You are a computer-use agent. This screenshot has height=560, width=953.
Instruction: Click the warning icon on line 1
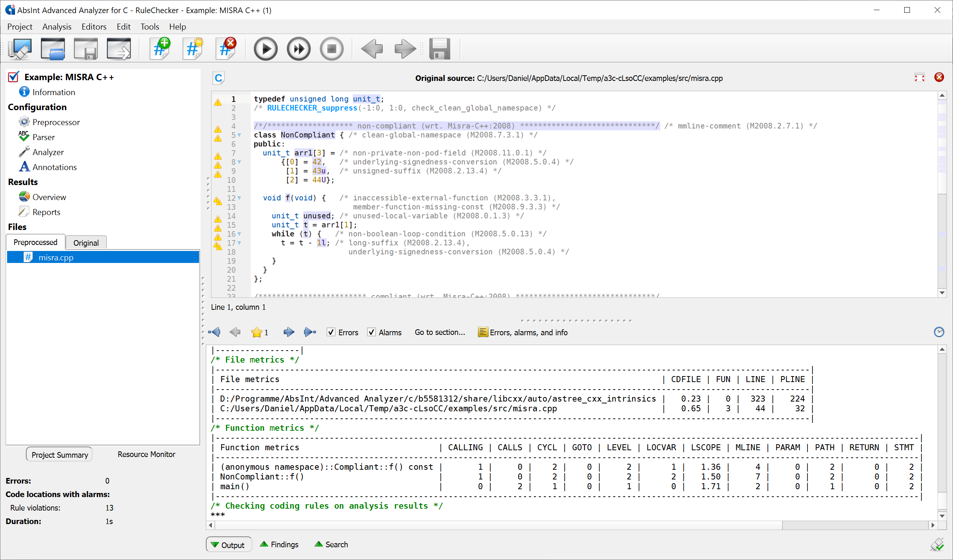coord(218,102)
